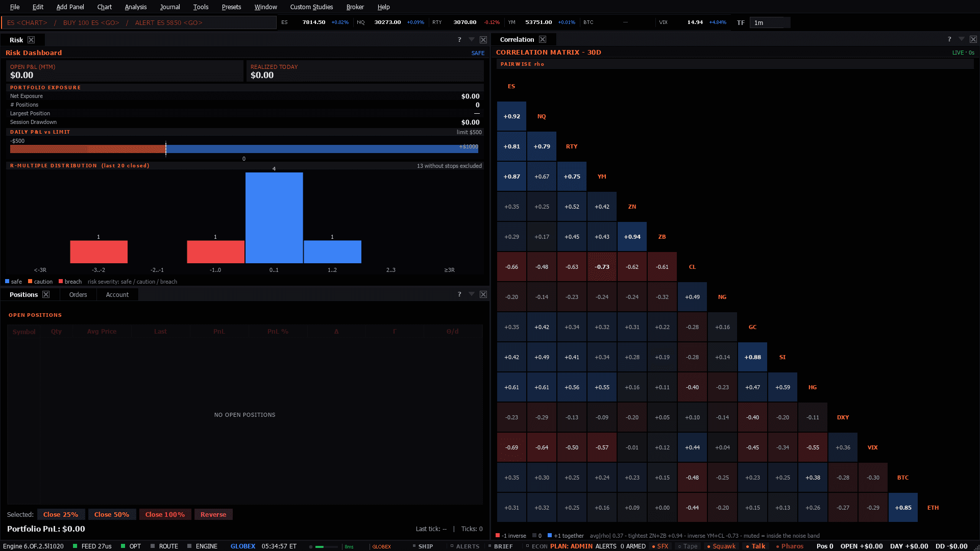This screenshot has width=980, height=551.
Task: Close the Positions tab X
Action: coord(46,294)
